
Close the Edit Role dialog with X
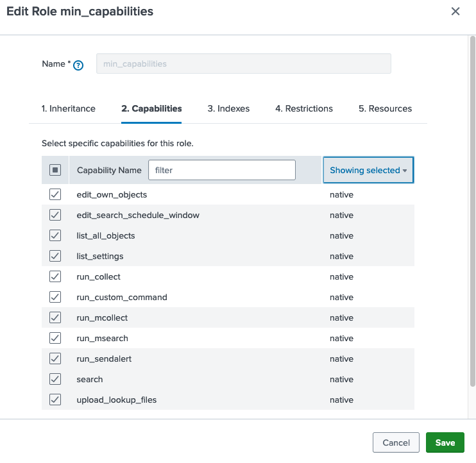click(455, 12)
